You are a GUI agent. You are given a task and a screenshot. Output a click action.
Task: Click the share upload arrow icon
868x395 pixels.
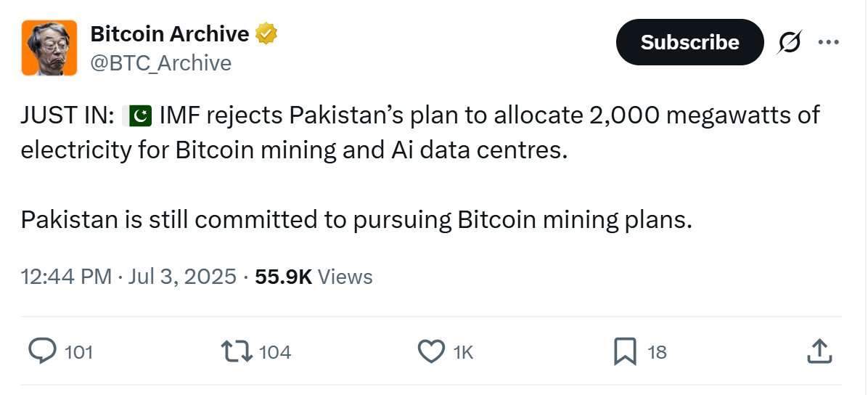[x=818, y=351]
